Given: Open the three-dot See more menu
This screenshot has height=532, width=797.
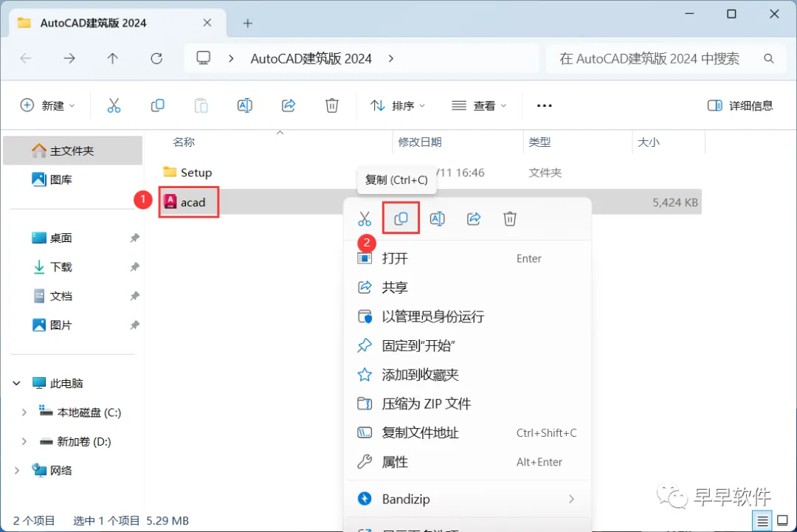Looking at the screenshot, I should [x=544, y=106].
